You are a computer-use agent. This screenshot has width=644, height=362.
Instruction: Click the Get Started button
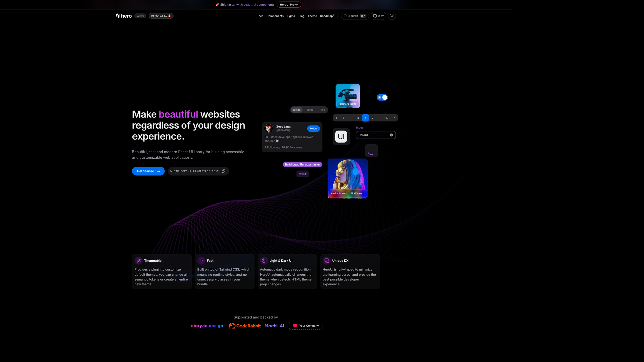point(148,171)
